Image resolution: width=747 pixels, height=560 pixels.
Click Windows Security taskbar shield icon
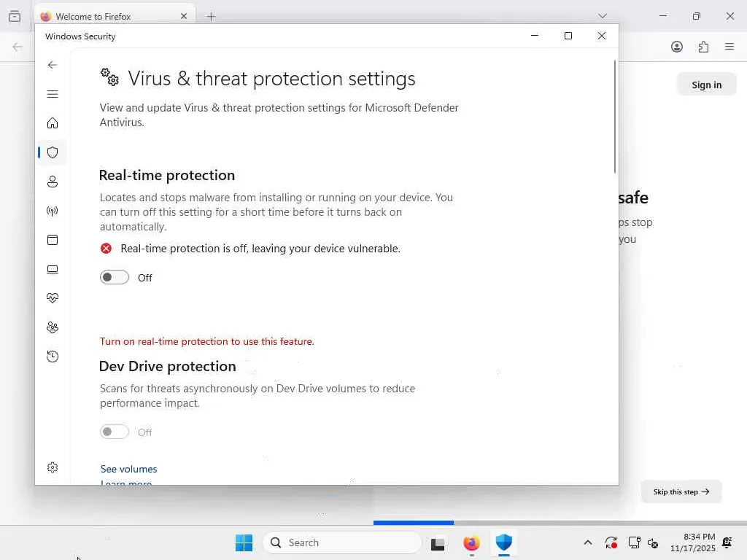pos(504,542)
